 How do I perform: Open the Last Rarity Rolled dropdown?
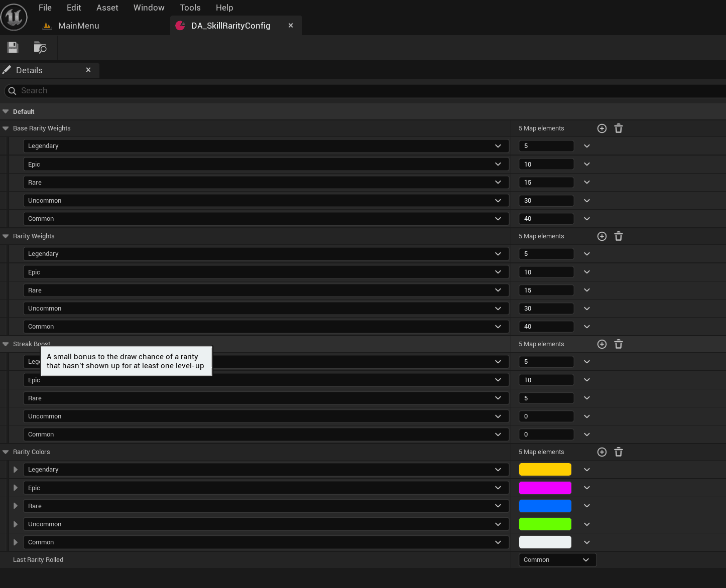click(557, 560)
